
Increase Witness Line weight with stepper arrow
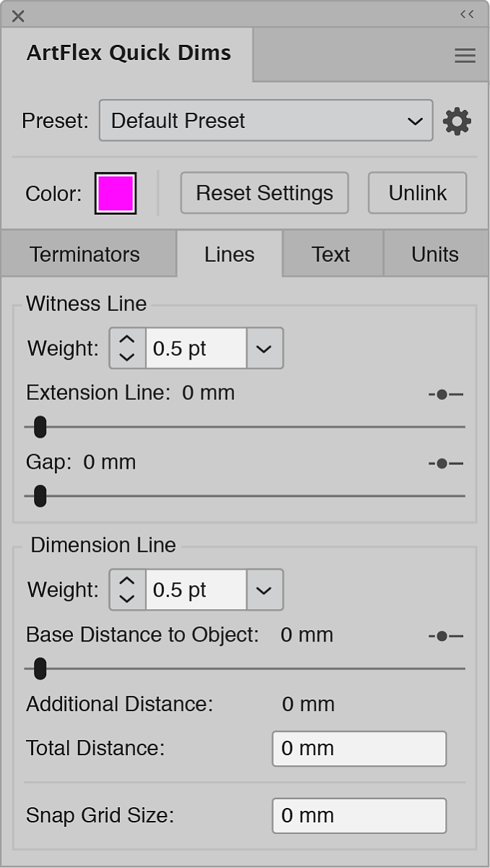click(x=126, y=339)
